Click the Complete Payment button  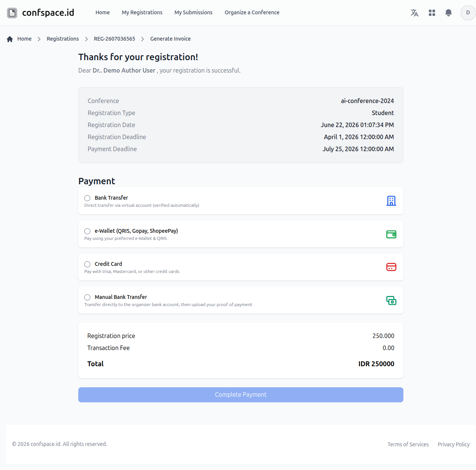click(241, 395)
